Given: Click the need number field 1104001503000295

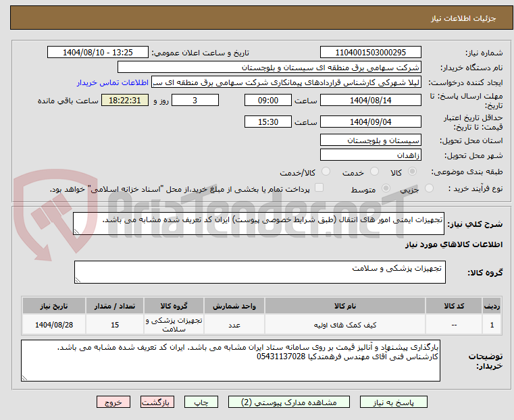Looking at the screenshot, I should 370,53.
